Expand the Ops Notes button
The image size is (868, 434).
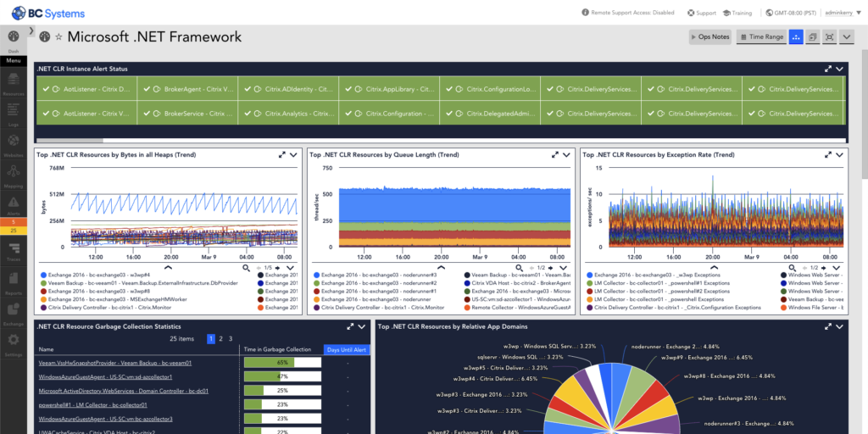pos(710,37)
